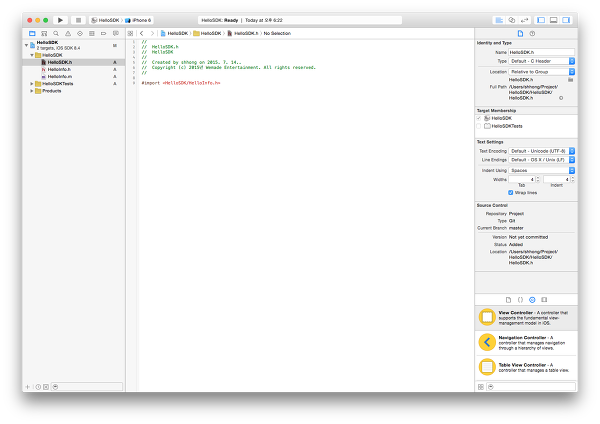Image resolution: width=600 pixels, height=424 pixels.
Task: Go forward in editor history
Action: coord(152,33)
